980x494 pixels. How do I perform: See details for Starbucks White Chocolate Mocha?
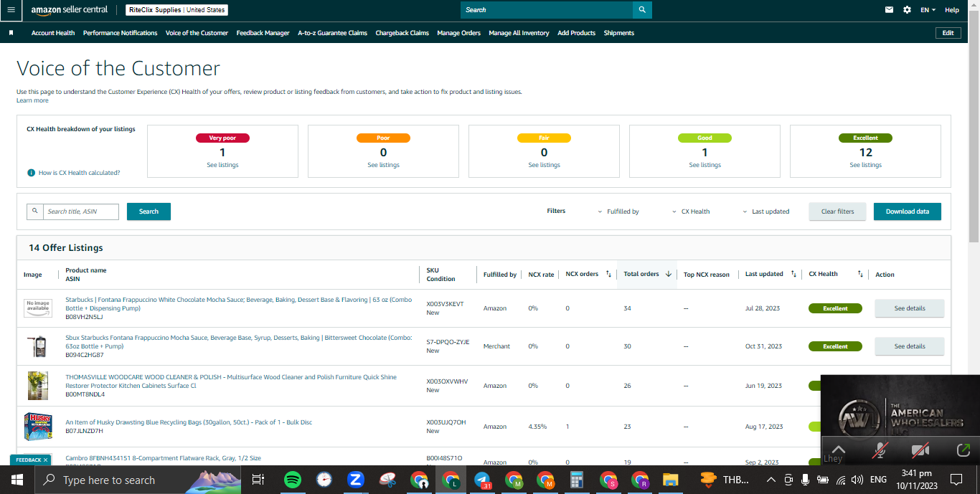[910, 308]
